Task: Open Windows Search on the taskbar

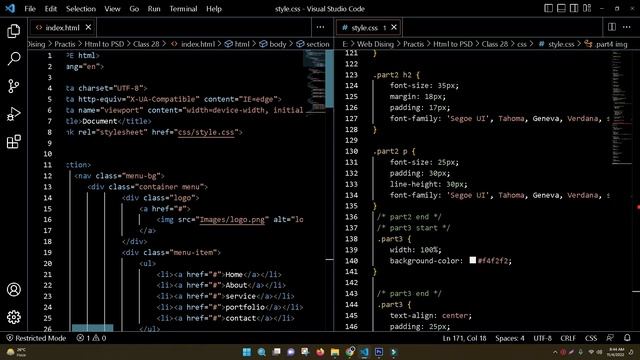Action: 262,352
